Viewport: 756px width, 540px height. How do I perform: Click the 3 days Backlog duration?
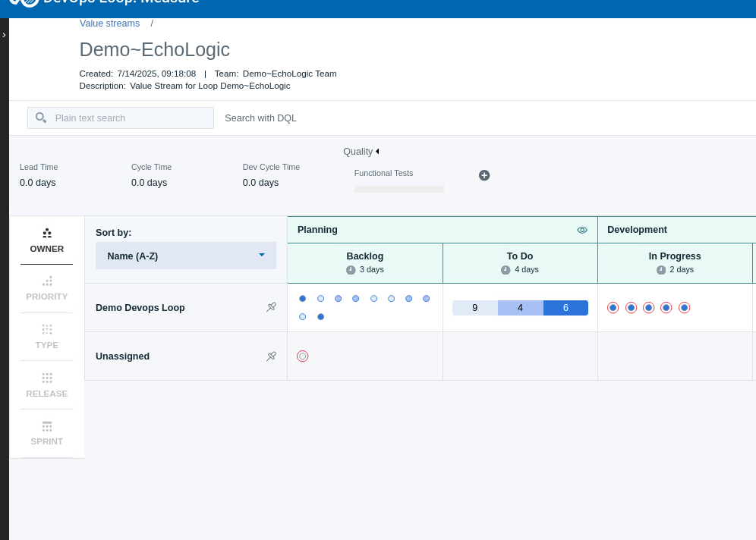(x=372, y=270)
